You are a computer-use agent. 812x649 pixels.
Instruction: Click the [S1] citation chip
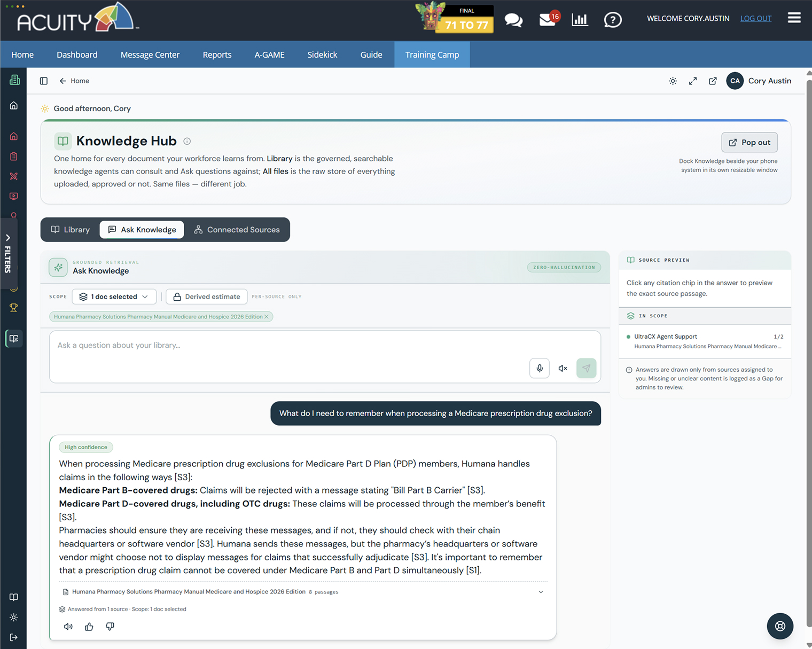point(473,570)
